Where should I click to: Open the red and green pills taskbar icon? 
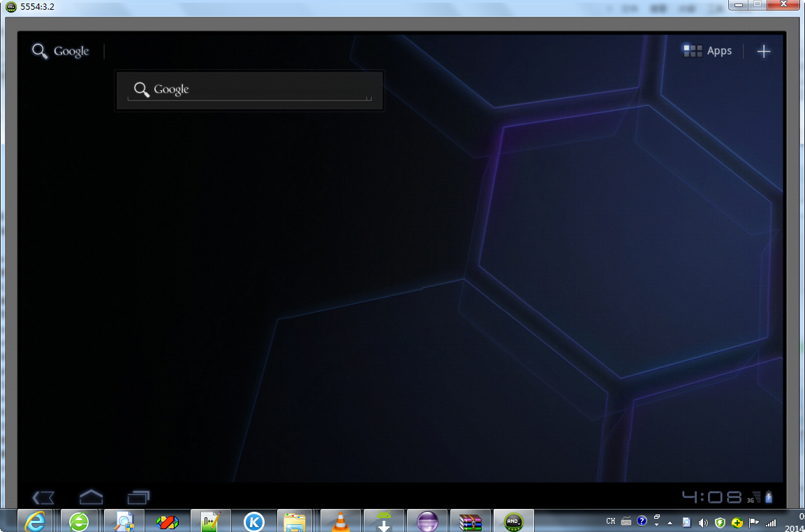[x=168, y=522]
